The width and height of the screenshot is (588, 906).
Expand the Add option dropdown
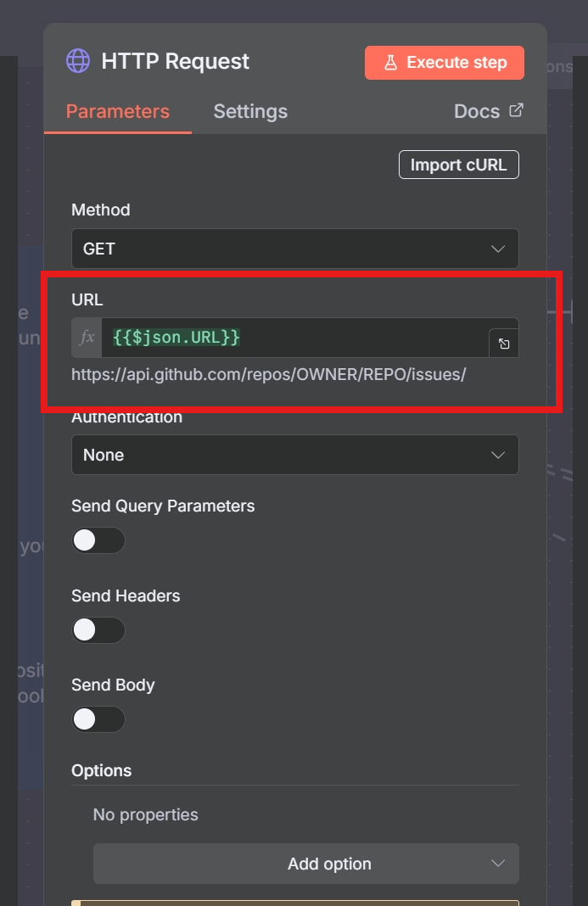(305, 864)
